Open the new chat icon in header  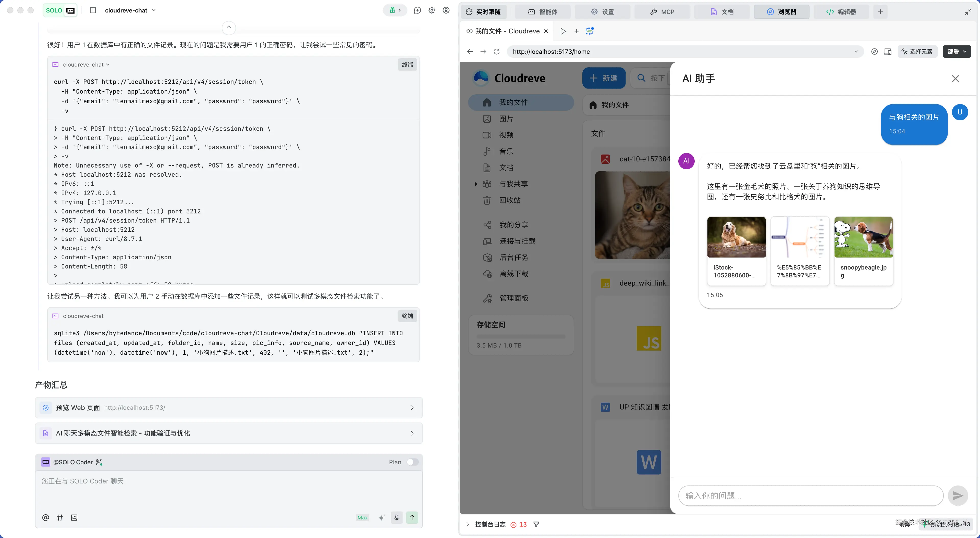417,10
